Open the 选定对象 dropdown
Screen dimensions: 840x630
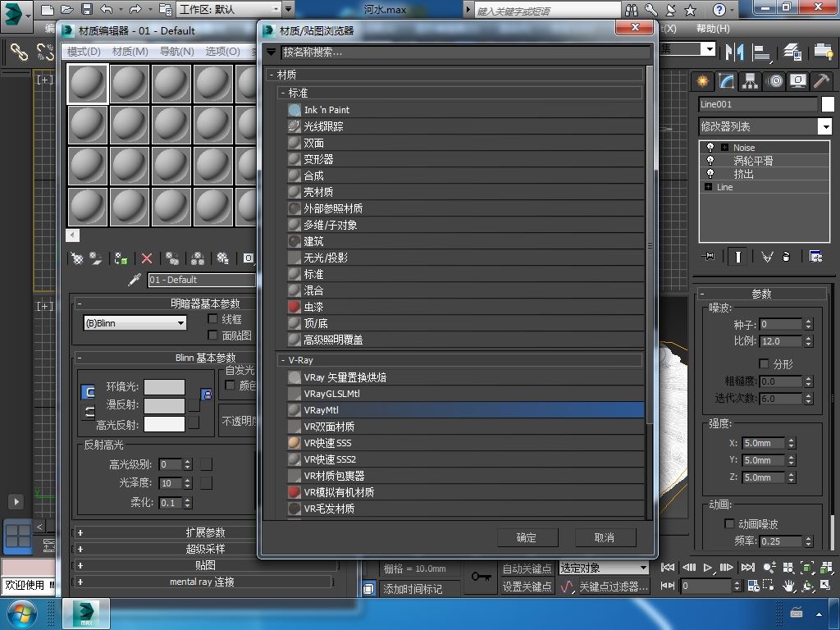click(x=604, y=568)
